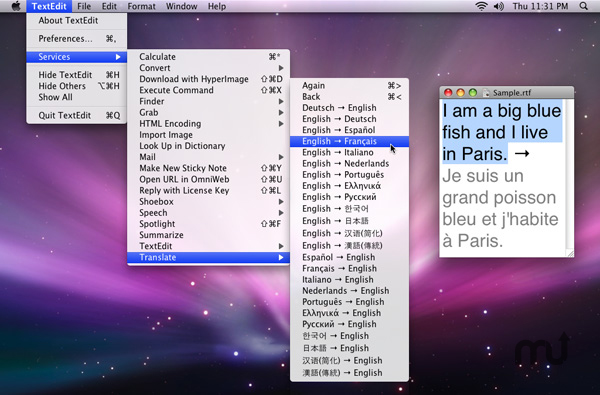Choose Again in Translate menu
Image resolution: width=600 pixels, height=395 pixels.
pyautogui.click(x=349, y=85)
